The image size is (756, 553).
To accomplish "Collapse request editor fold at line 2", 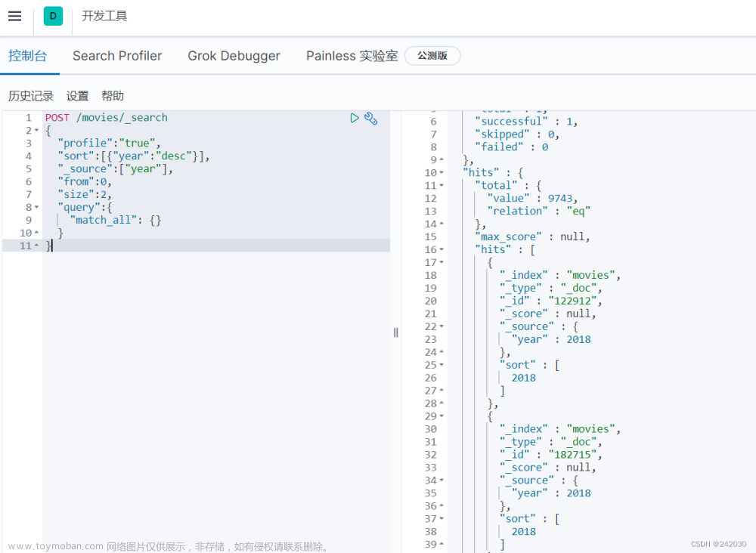I will coord(36,131).
